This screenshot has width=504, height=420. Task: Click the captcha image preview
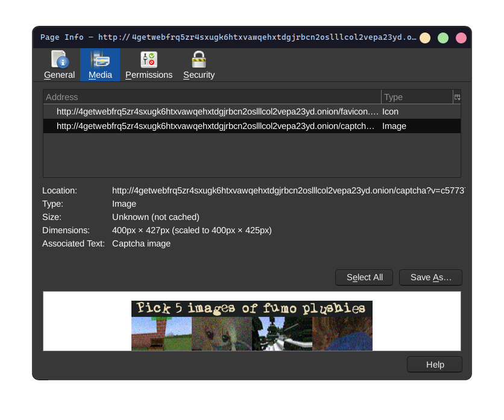point(251,325)
